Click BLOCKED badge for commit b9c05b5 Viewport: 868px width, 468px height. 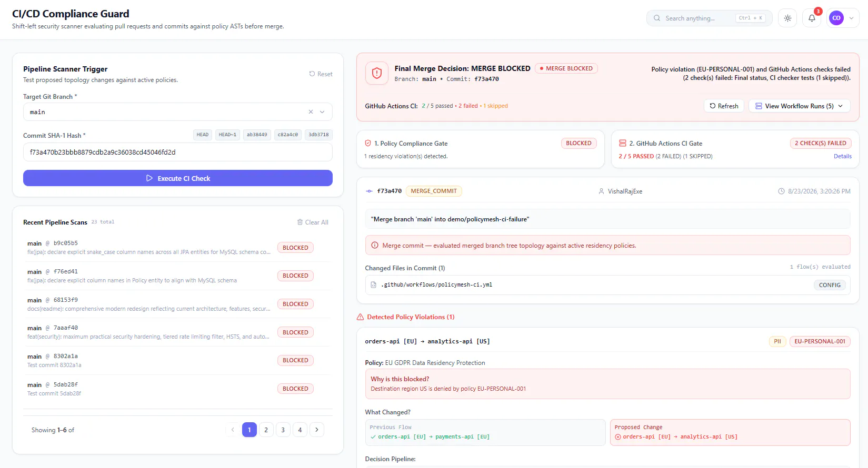(295, 248)
